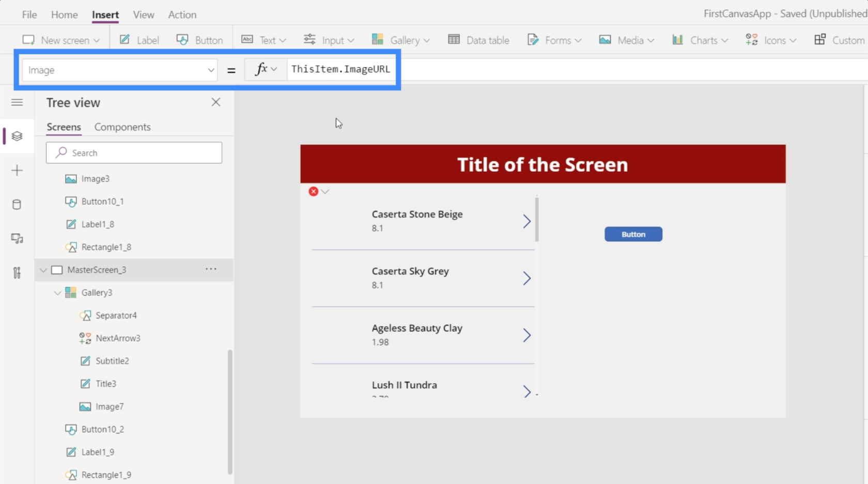Close the Tree view panel
The image size is (868, 484).
[216, 102]
